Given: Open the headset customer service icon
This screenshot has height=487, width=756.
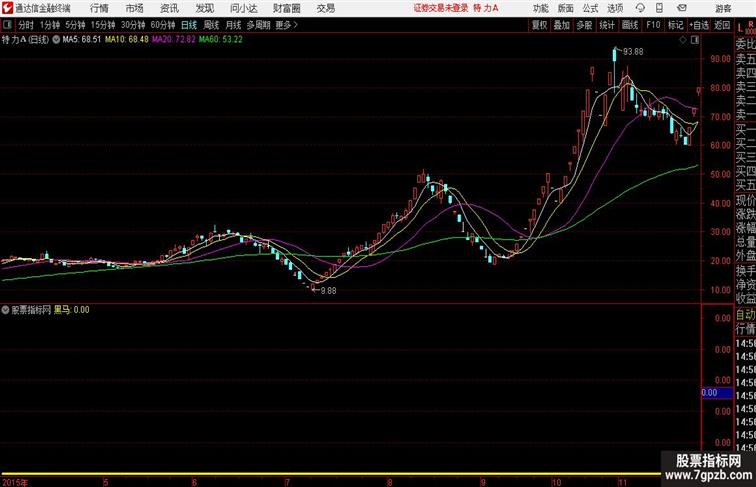Looking at the screenshot, I should point(640,8).
